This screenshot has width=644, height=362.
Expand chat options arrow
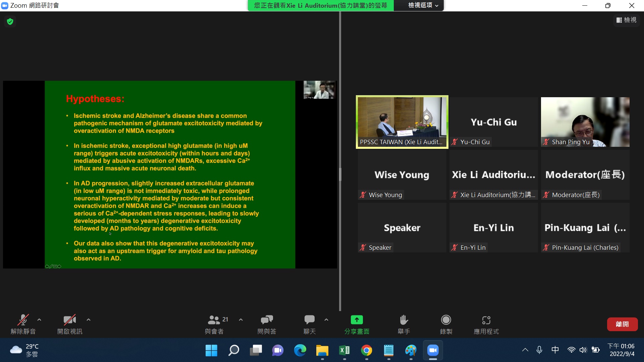326,320
